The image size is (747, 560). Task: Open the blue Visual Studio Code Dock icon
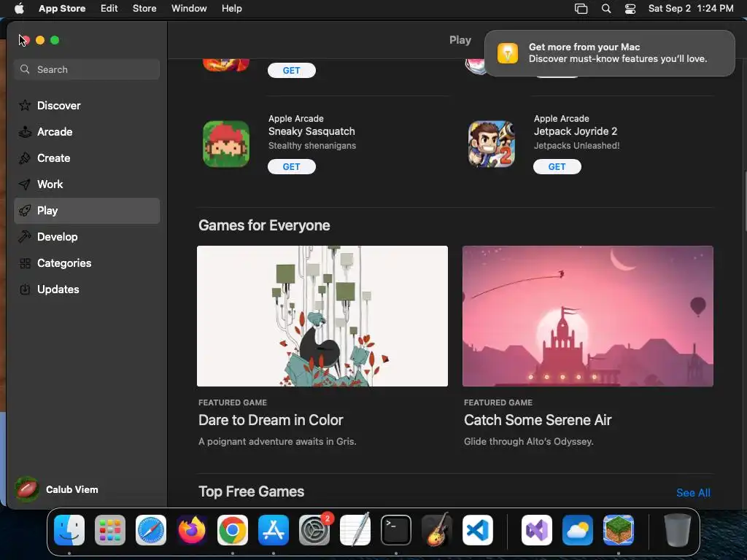(478, 530)
